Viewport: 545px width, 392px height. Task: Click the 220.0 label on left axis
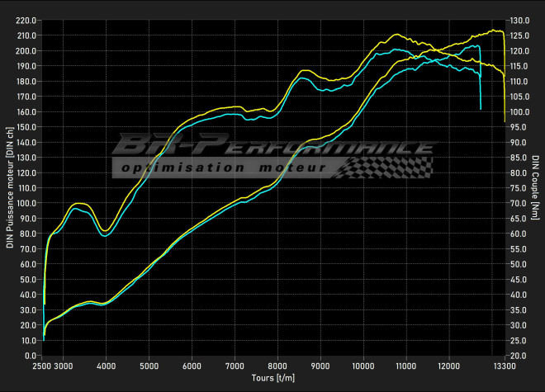click(27, 20)
